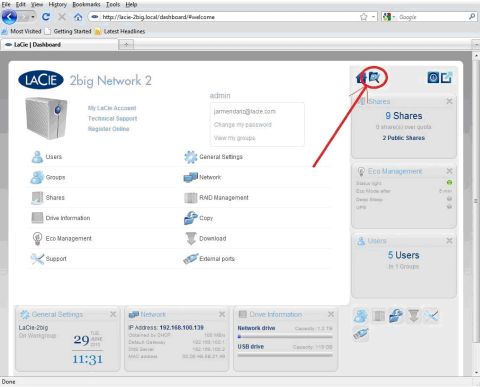Click Change my password
Screen dimensions: 480x387
coord(243,125)
